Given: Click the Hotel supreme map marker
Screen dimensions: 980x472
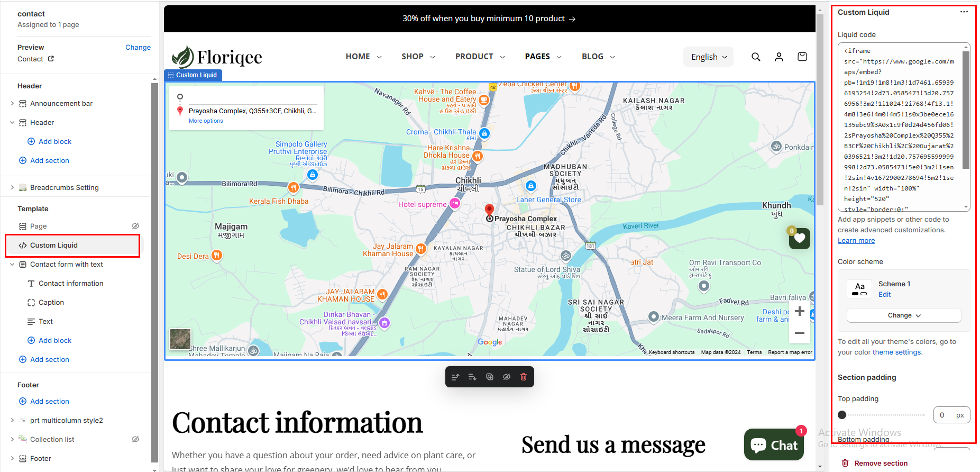Looking at the screenshot, I should (x=455, y=204).
